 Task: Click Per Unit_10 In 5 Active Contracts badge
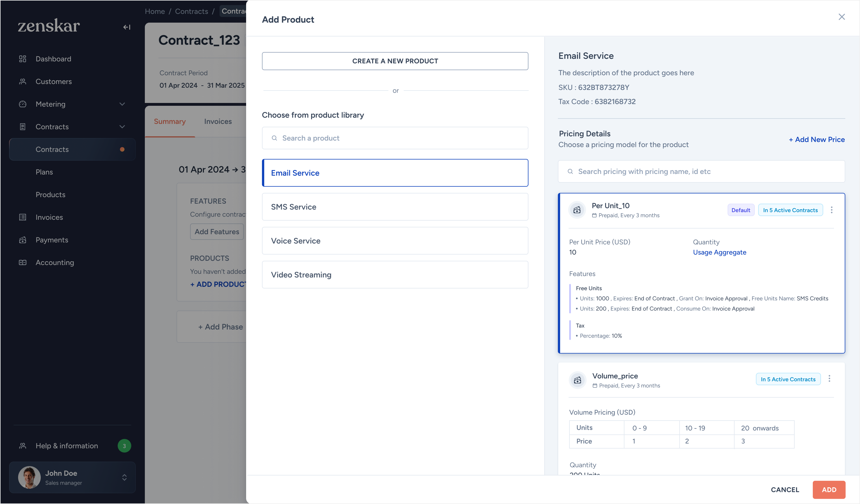click(x=790, y=210)
